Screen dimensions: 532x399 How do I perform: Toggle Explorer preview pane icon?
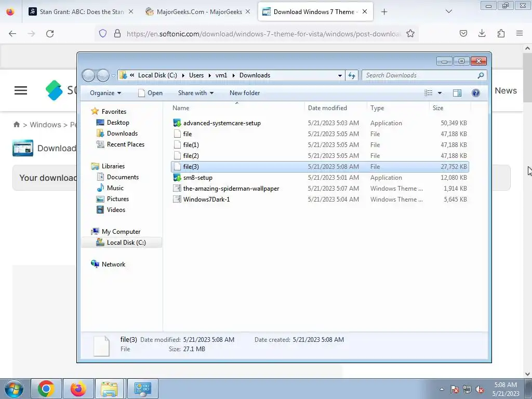tap(457, 93)
